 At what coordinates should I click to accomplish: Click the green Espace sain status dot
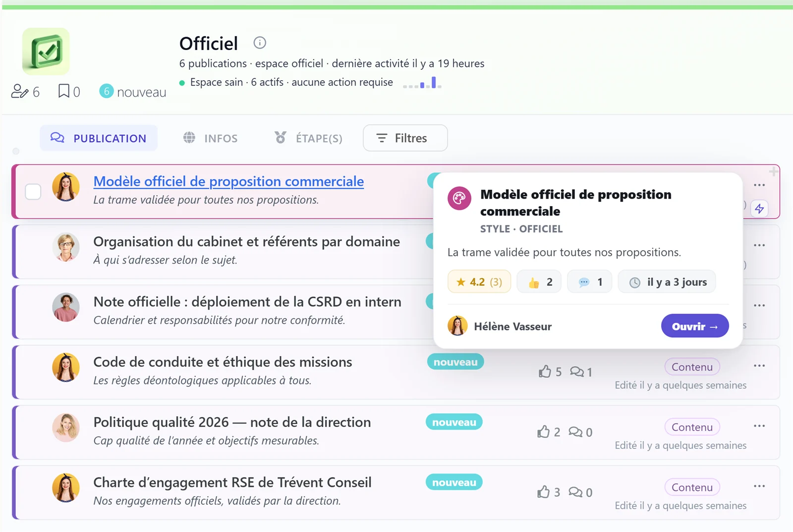tap(182, 83)
